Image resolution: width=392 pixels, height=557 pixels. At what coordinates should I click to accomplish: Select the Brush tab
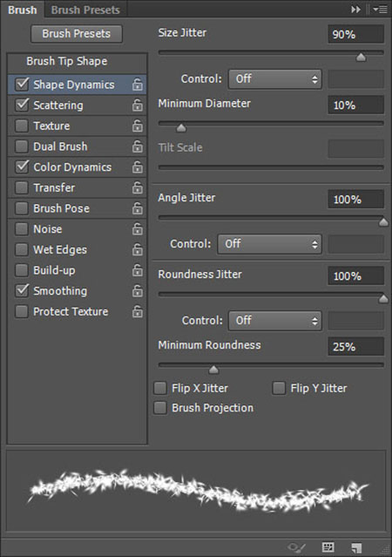[x=22, y=10]
